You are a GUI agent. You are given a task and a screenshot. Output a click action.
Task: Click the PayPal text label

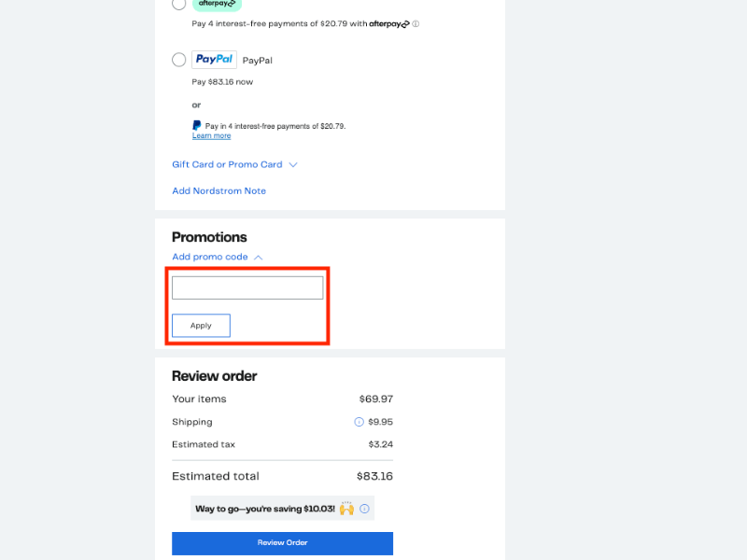point(258,60)
